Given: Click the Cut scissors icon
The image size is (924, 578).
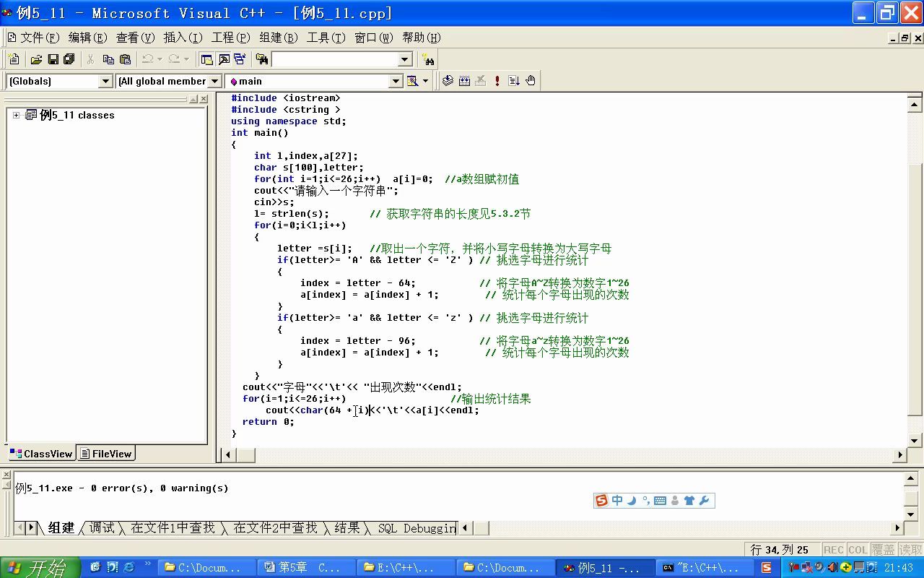Looking at the screenshot, I should click(x=91, y=59).
